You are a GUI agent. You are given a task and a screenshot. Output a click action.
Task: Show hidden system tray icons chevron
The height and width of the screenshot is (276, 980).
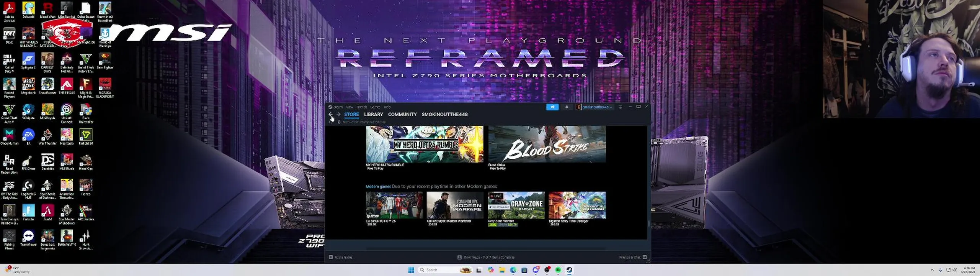click(x=932, y=270)
